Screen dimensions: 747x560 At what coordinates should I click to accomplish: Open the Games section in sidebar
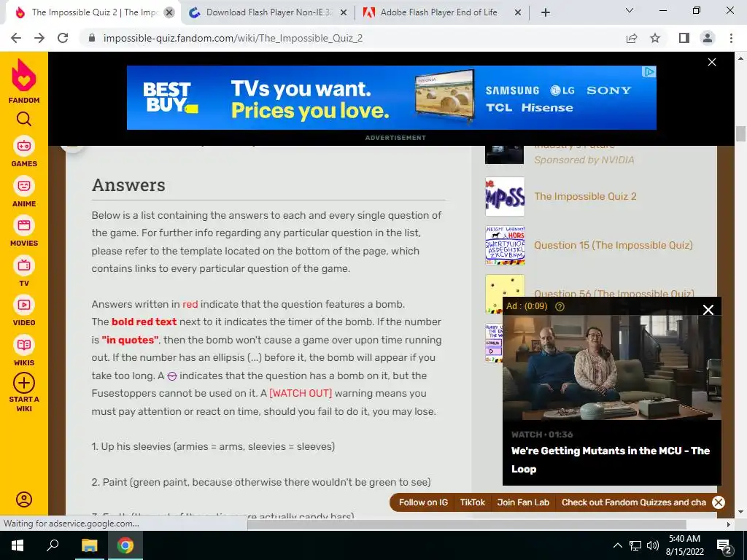(24, 152)
